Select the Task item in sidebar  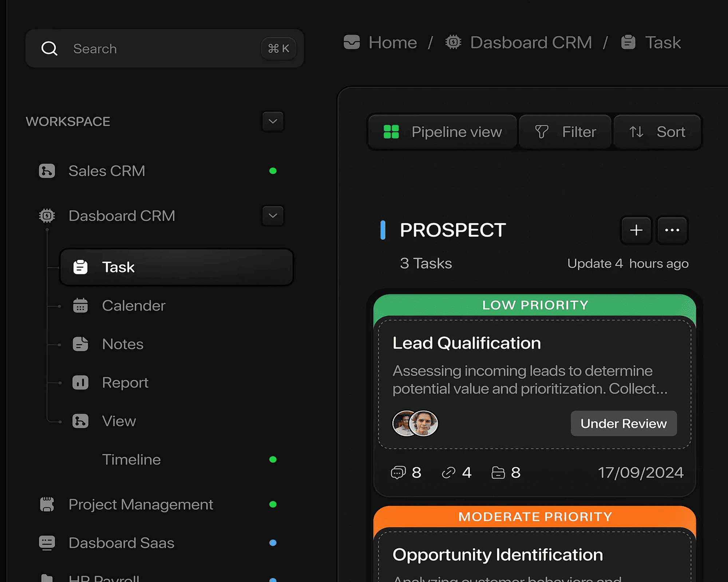[x=177, y=267]
